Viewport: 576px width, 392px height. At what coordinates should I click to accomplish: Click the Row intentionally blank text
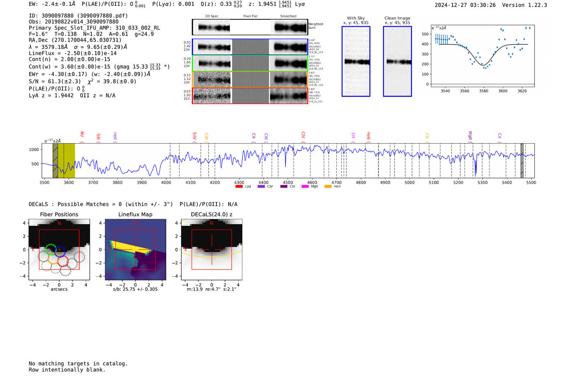click(67, 370)
